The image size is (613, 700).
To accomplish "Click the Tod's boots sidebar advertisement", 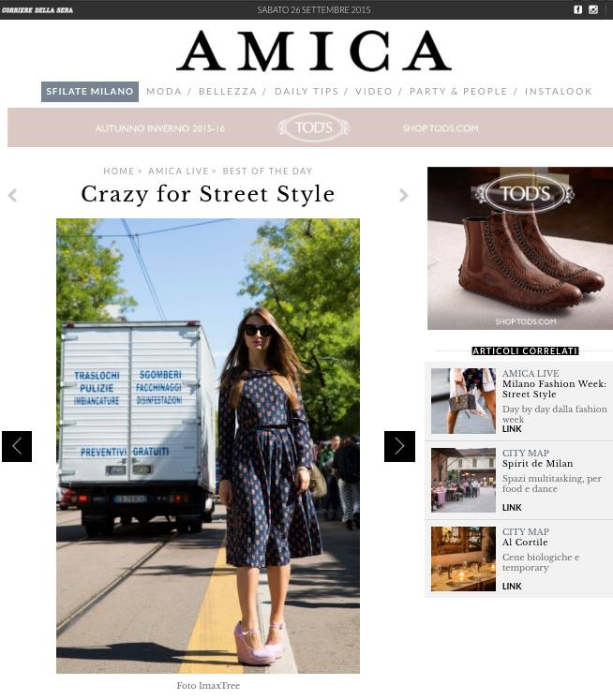I will (519, 248).
